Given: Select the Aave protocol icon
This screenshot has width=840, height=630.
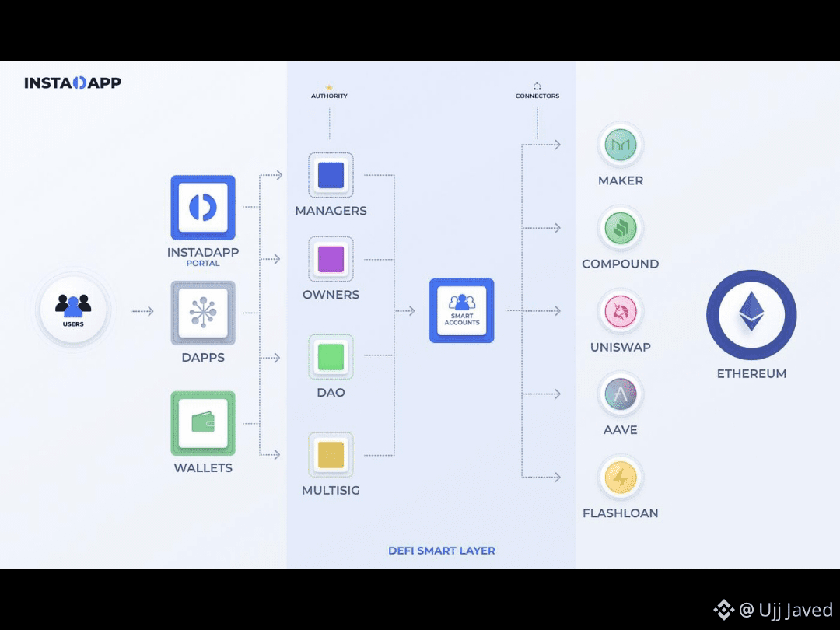Looking at the screenshot, I should coord(621,394).
